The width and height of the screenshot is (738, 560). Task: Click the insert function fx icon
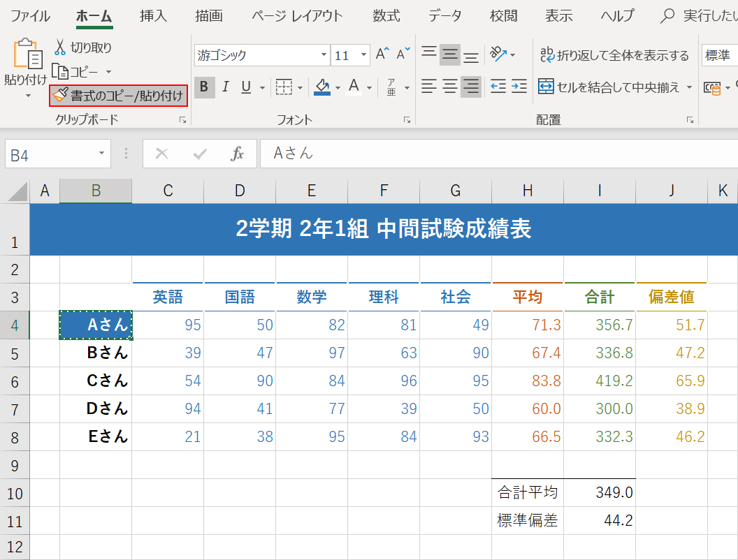click(x=237, y=154)
